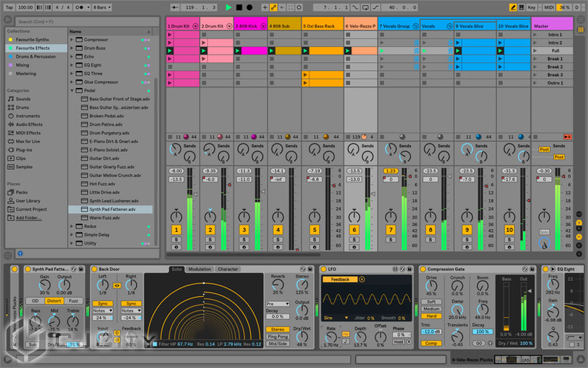The width and height of the screenshot is (588, 368).
Task: Toggle the Draw Mode pencil icon
Action: pyautogui.click(x=512, y=7)
